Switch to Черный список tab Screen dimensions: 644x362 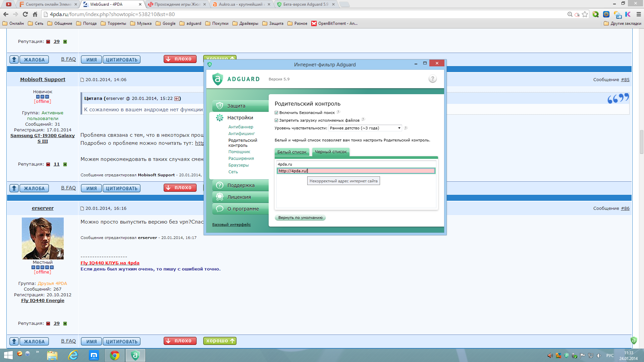331,152
